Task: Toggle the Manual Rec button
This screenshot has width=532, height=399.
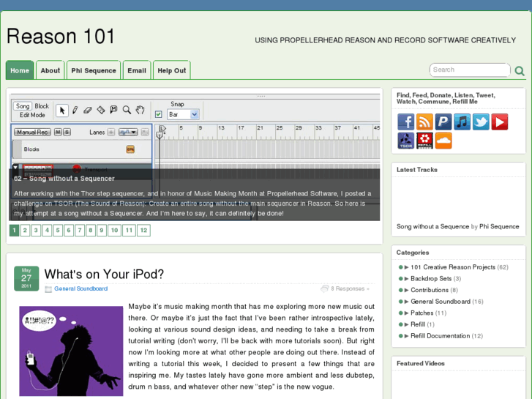Action: [x=32, y=132]
